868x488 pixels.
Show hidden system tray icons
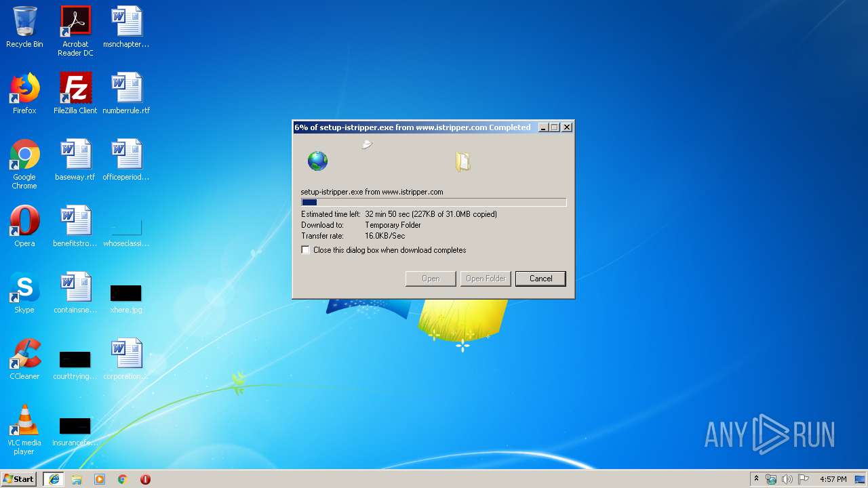[756, 479]
